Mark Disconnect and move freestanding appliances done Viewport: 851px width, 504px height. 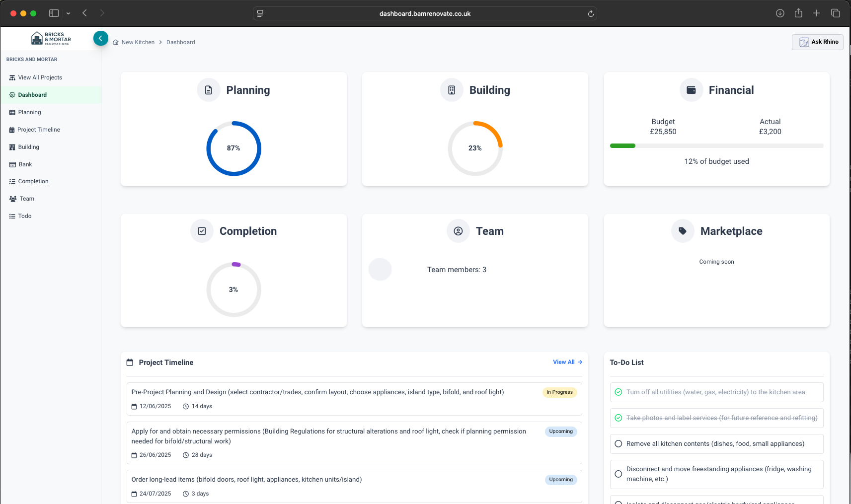click(619, 474)
